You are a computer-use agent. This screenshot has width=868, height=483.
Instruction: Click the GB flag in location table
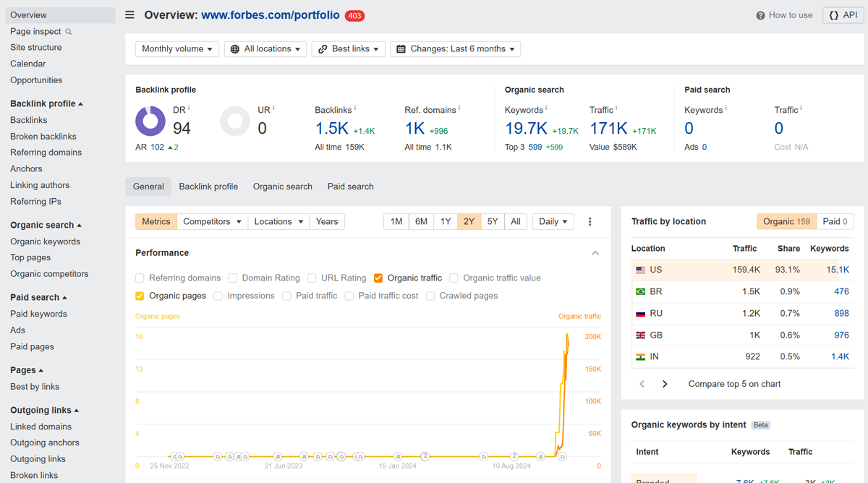[x=640, y=335]
